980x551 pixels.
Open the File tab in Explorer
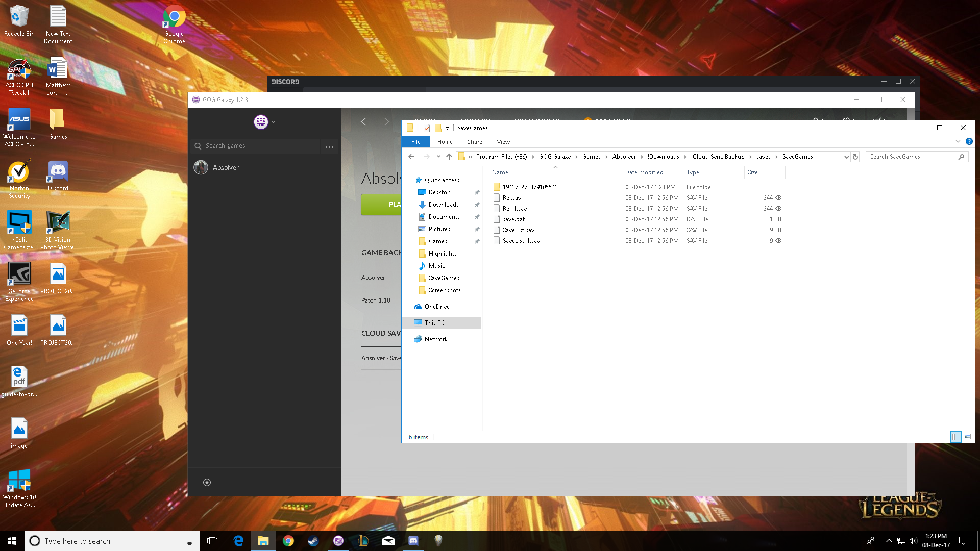(x=416, y=142)
